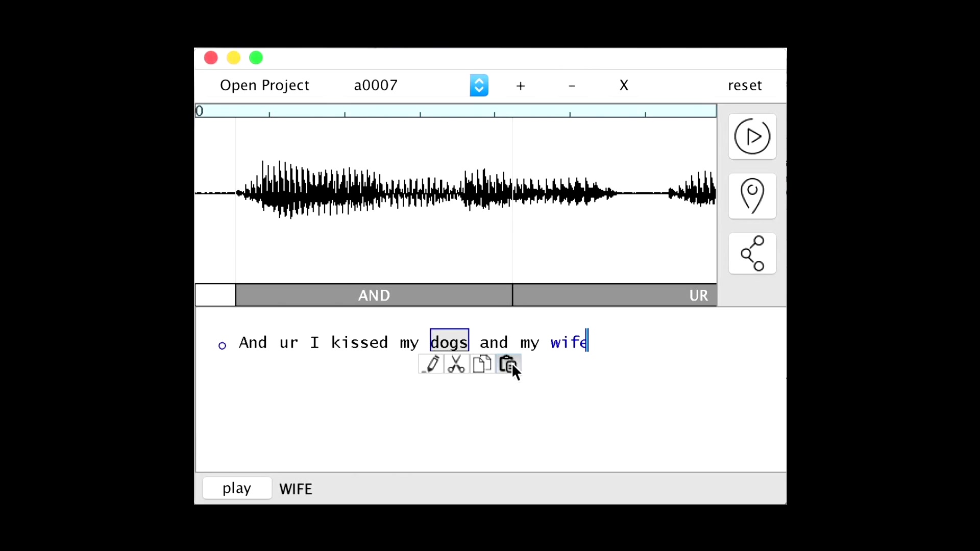The image size is (980, 551).
Task: Open the a0007 project dropdown arrows
Action: point(479,85)
